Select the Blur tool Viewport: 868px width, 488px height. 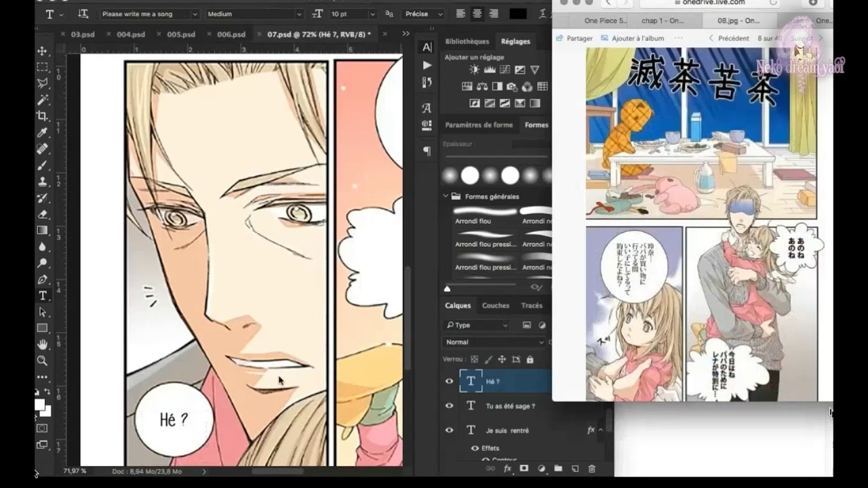point(42,247)
